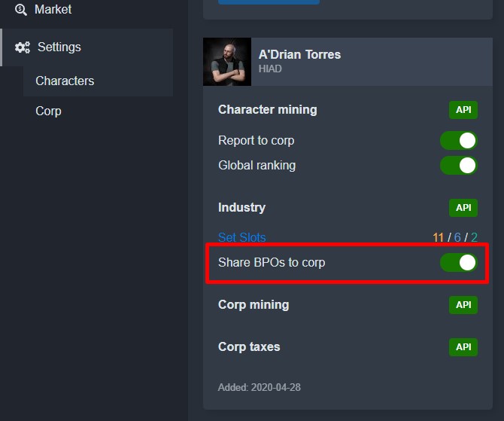504x421 pixels.
Task: Disable the Global ranking switch
Action: click(x=459, y=166)
